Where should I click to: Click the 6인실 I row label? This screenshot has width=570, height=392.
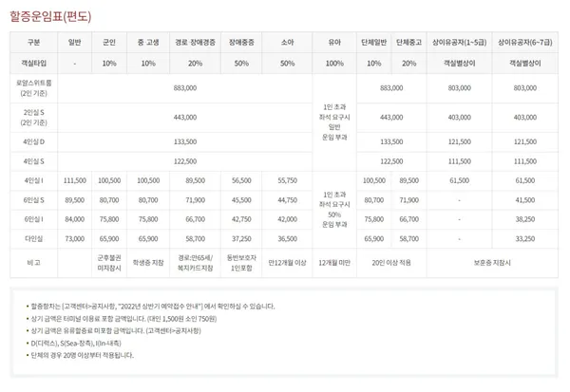click(x=34, y=219)
